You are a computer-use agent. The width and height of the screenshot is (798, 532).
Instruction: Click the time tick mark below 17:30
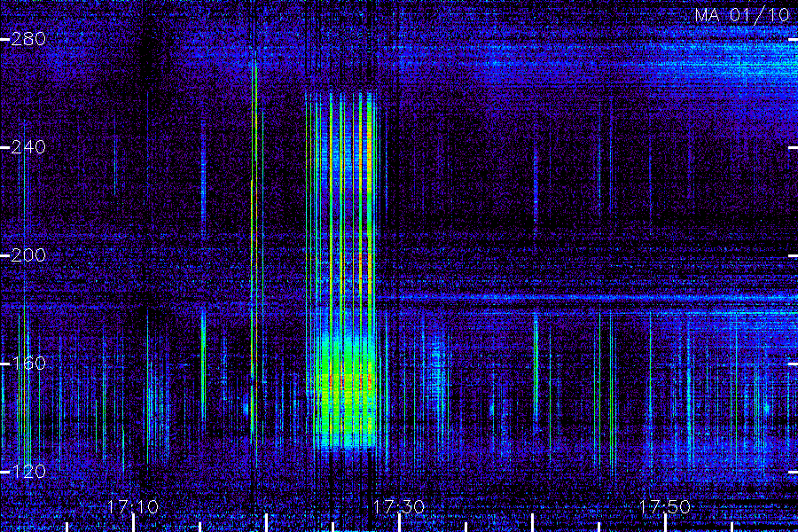pyautogui.click(x=399, y=523)
